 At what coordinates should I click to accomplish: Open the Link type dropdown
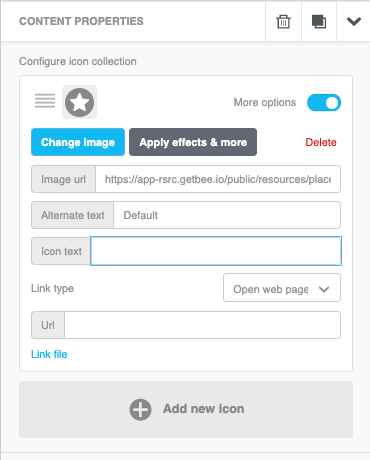(282, 288)
